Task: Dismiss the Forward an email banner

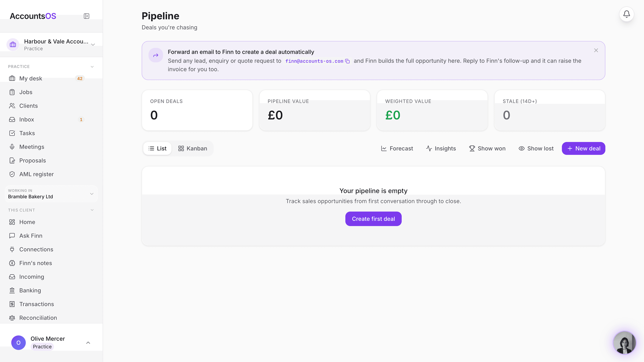Action: click(596, 50)
